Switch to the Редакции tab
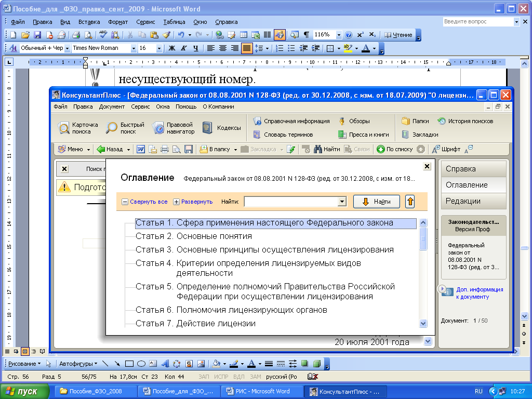This screenshot has width=532, height=399. point(474,201)
